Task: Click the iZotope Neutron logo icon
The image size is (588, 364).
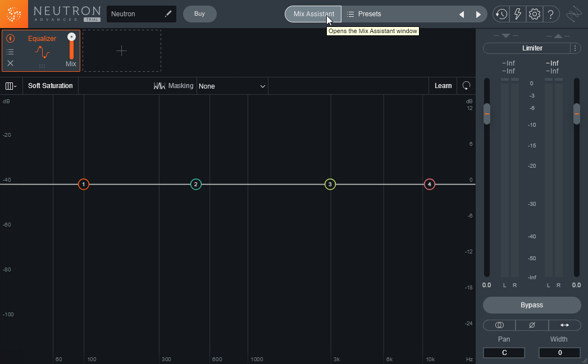Action: coord(14,14)
